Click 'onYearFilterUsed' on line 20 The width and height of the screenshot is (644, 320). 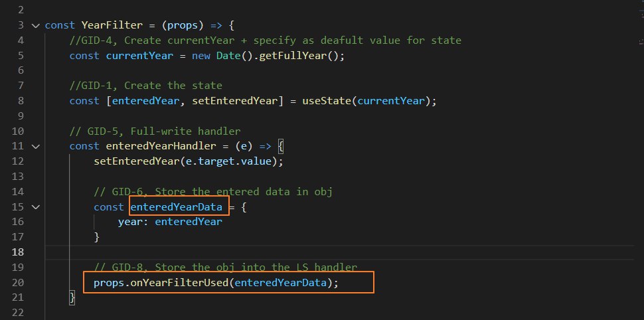pos(179,282)
